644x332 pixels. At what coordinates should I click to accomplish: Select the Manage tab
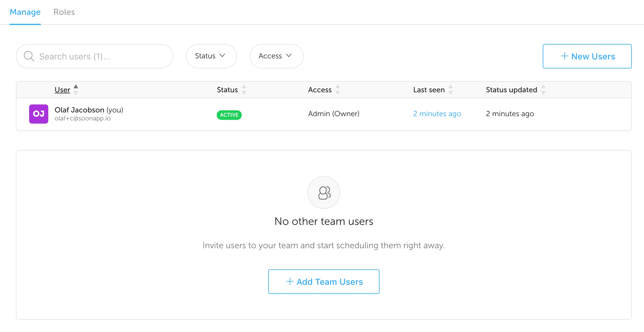pos(25,12)
